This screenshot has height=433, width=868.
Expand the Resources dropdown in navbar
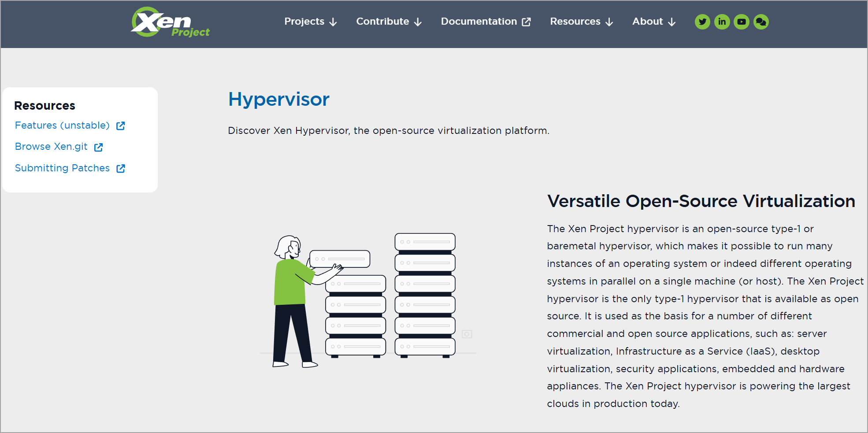click(582, 22)
